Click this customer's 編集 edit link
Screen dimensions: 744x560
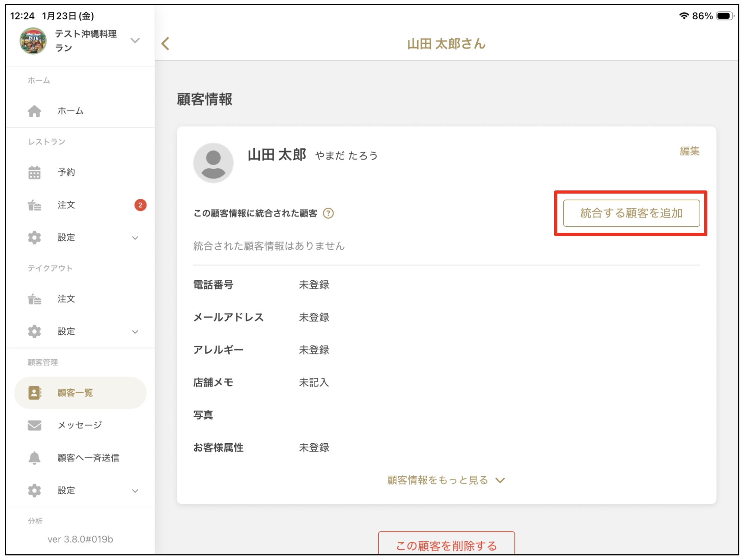tap(690, 151)
